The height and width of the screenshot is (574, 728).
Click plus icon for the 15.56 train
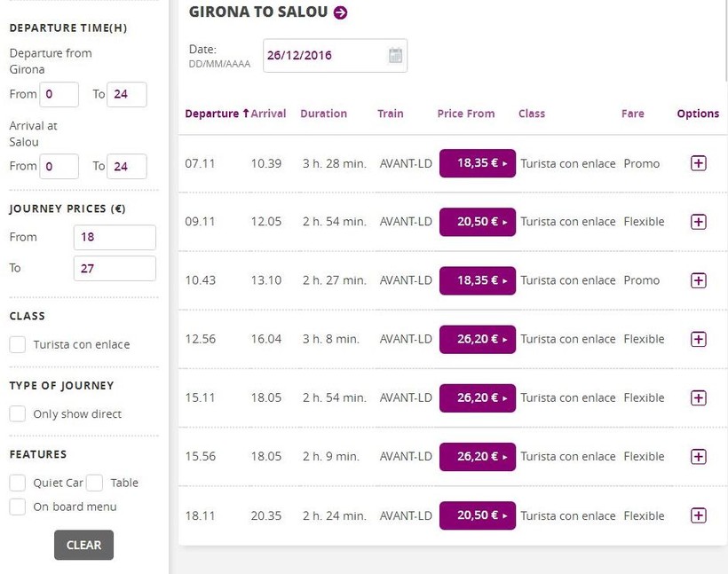pyautogui.click(x=698, y=457)
